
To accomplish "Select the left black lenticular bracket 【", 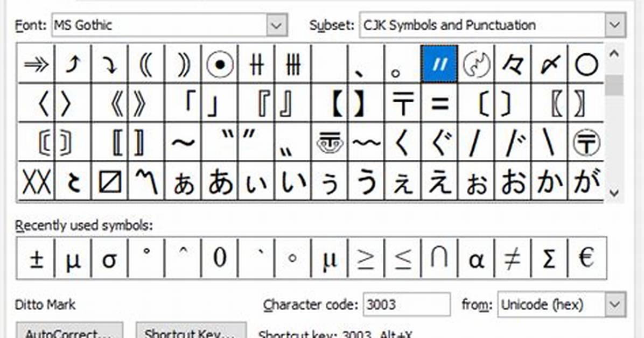I will coord(330,103).
